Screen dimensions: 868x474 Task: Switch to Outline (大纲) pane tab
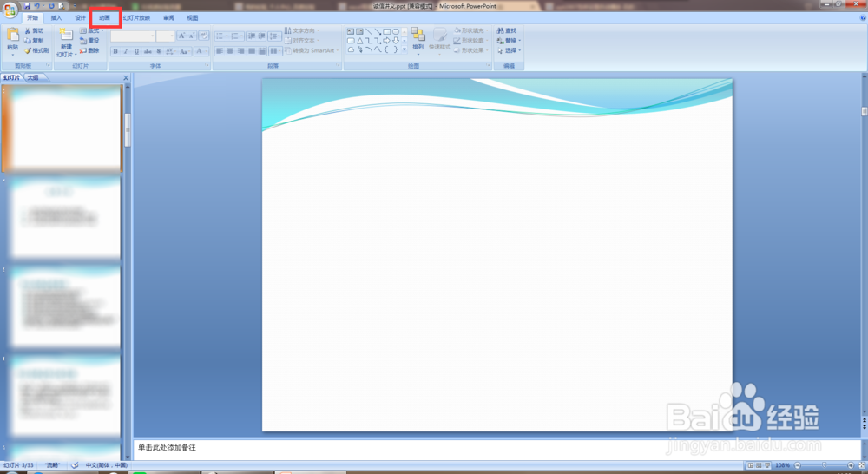click(x=33, y=77)
